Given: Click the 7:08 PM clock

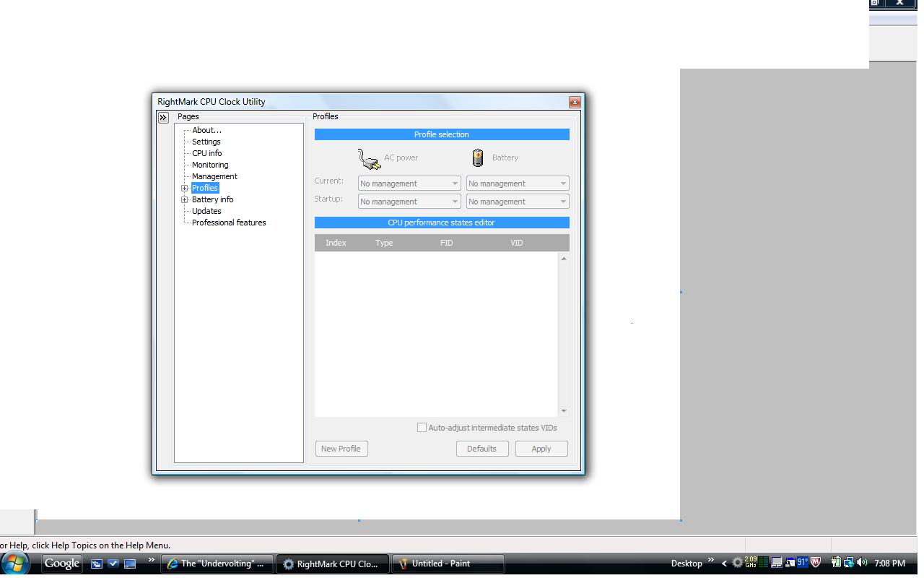Looking at the screenshot, I should tap(889, 564).
